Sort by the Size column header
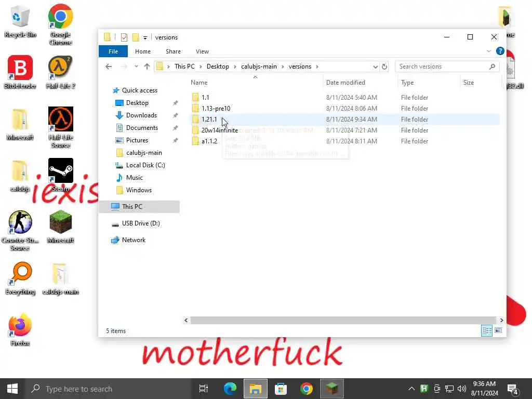 481,83
